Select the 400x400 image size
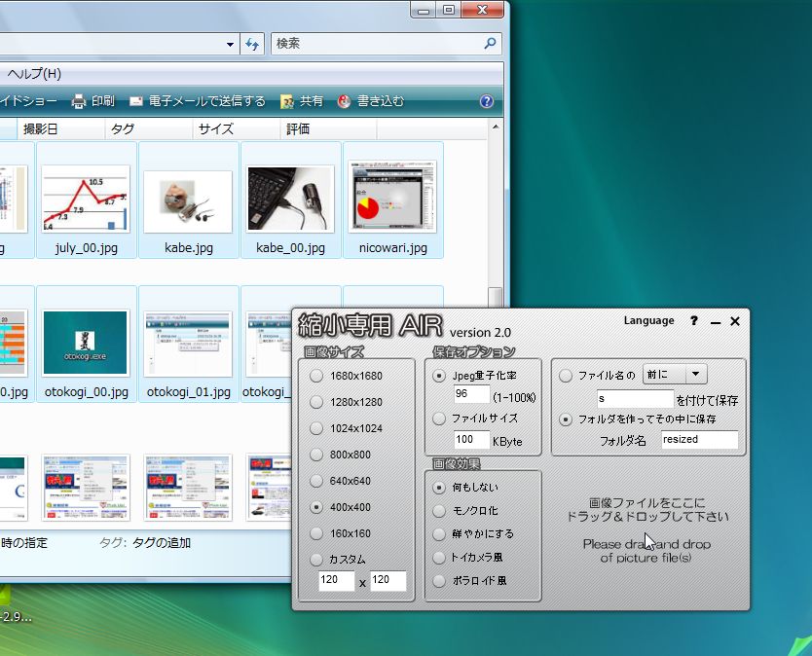 click(315, 507)
